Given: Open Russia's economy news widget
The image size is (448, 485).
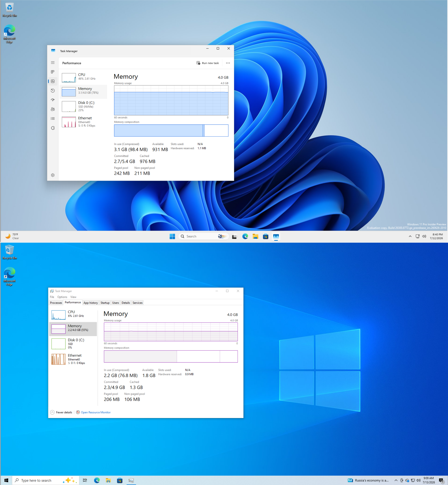Looking at the screenshot, I should [368, 480].
